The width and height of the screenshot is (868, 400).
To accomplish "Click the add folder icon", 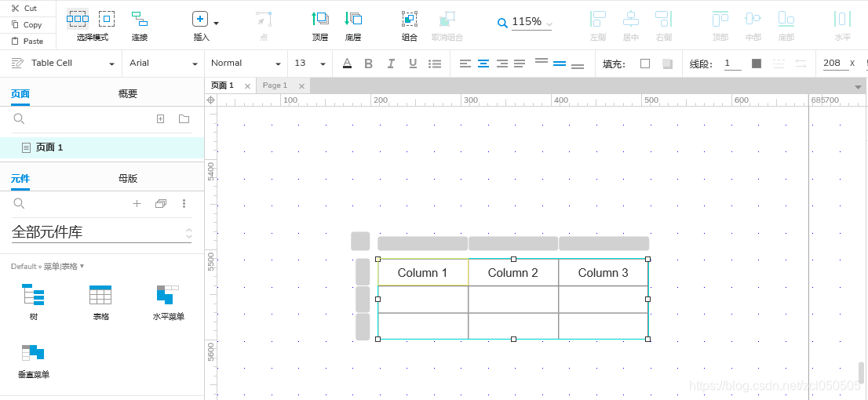I will click(x=184, y=119).
